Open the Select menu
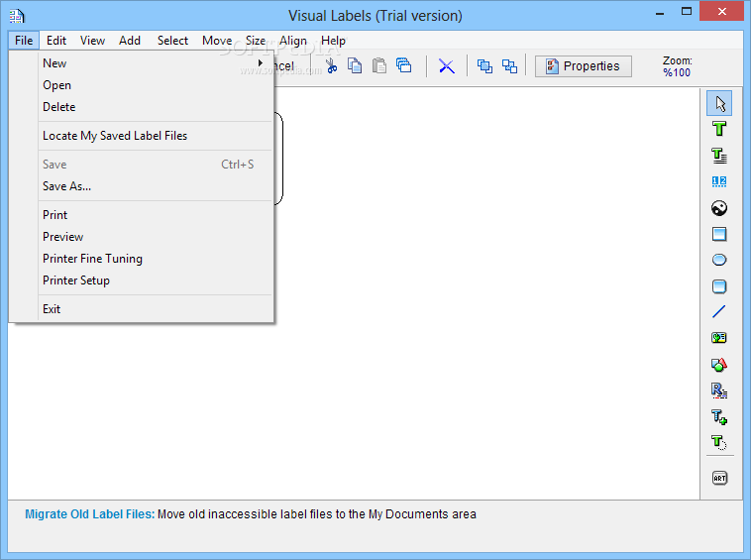 click(173, 41)
